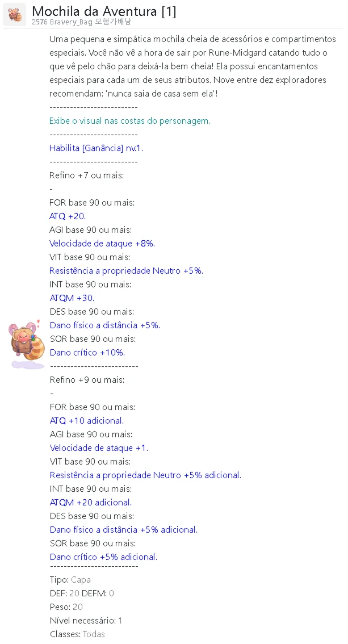Click the Nível necessário: 1 attribute
Viewport: 348px width, 644px height.
point(86,621)
